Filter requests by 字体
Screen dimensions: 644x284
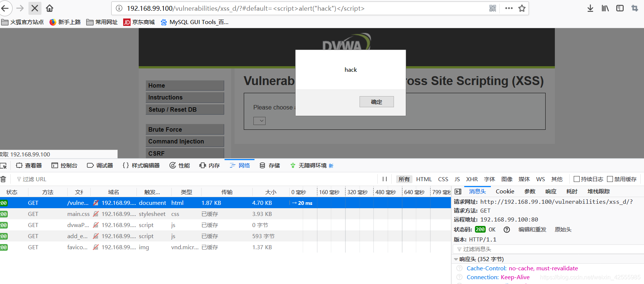(489, 179)
